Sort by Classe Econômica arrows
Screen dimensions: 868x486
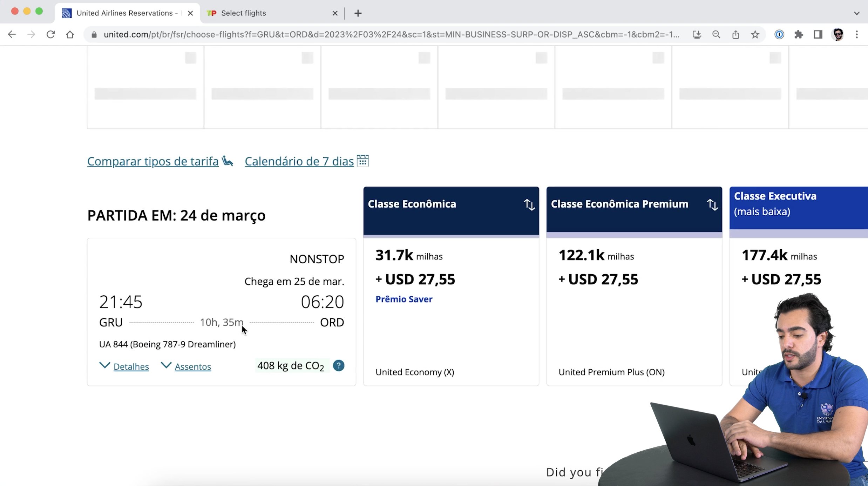click(529, 204)
